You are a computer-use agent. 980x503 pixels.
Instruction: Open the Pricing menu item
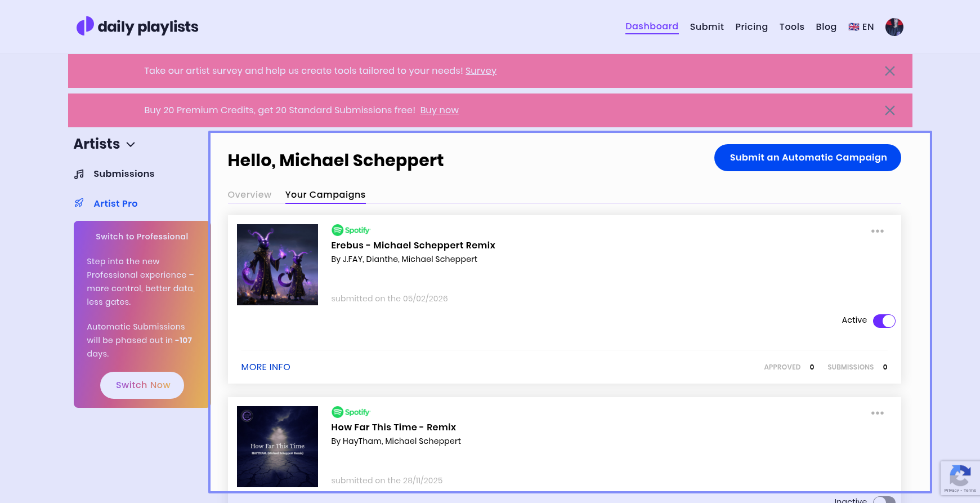click(751, 26)
